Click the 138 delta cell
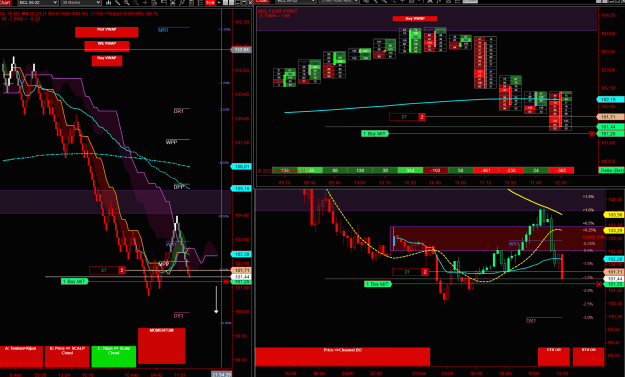 [360, 170]
